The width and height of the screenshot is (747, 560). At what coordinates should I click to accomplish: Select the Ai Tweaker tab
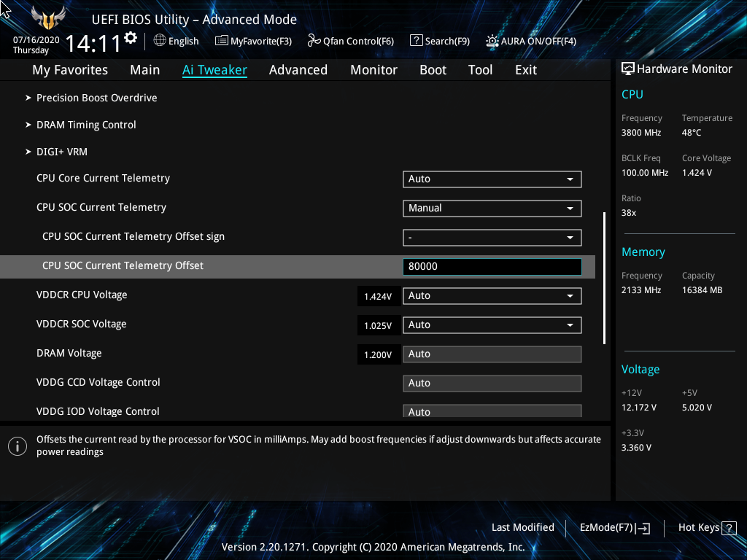tap(214, 70)
